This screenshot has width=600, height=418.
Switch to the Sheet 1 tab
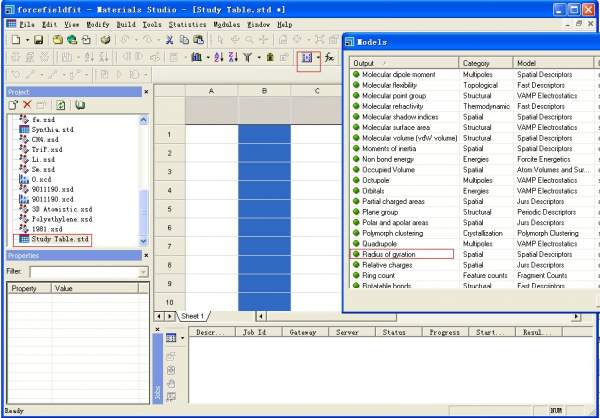[193, 316]
